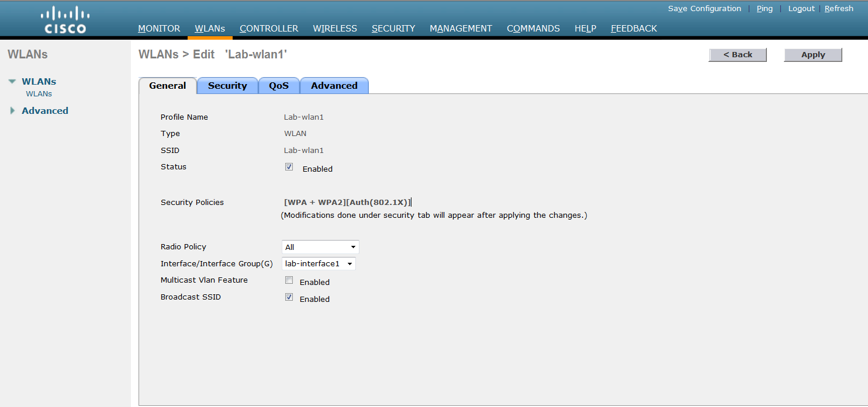Viewport: 868px width, 407px height.
Task: Expand the Advanced section in sidebar
Action: [13, 110]
